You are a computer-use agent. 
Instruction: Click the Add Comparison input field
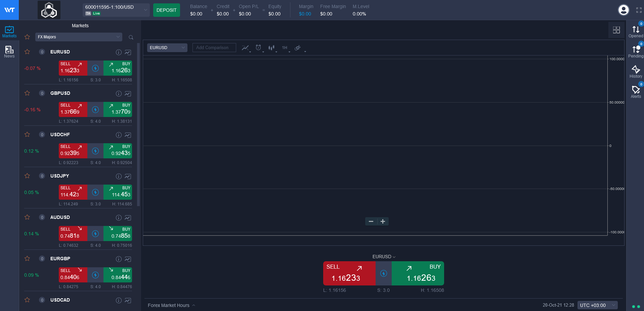[214, 48]
